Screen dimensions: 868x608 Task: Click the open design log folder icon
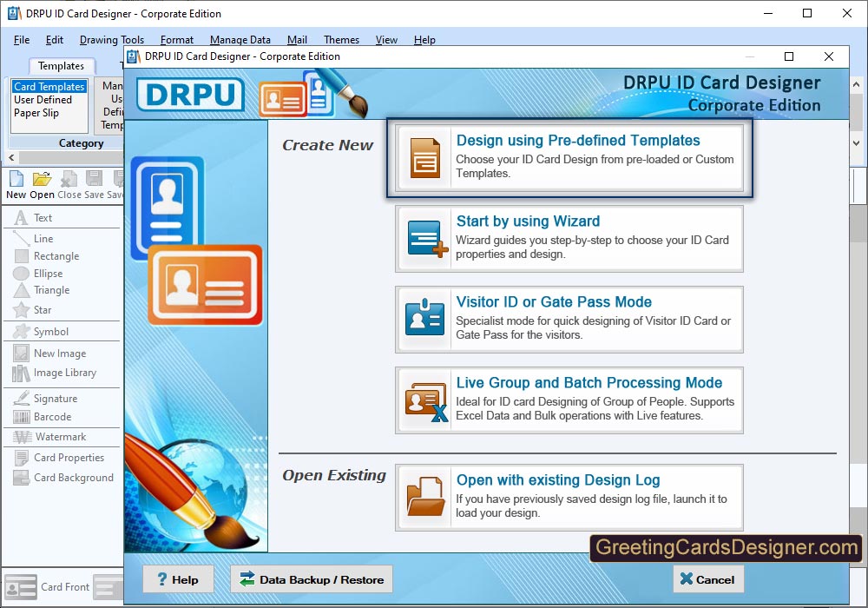point(425,497)
